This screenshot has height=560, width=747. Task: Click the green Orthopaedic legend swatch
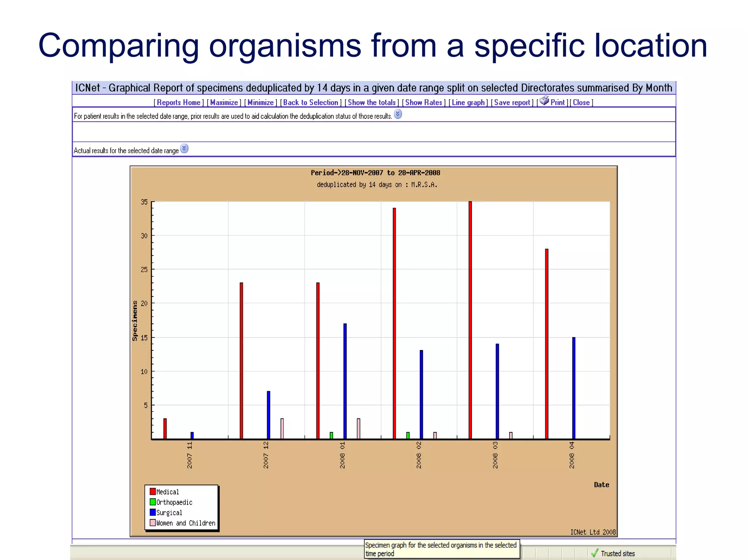[x=153, y=502]
